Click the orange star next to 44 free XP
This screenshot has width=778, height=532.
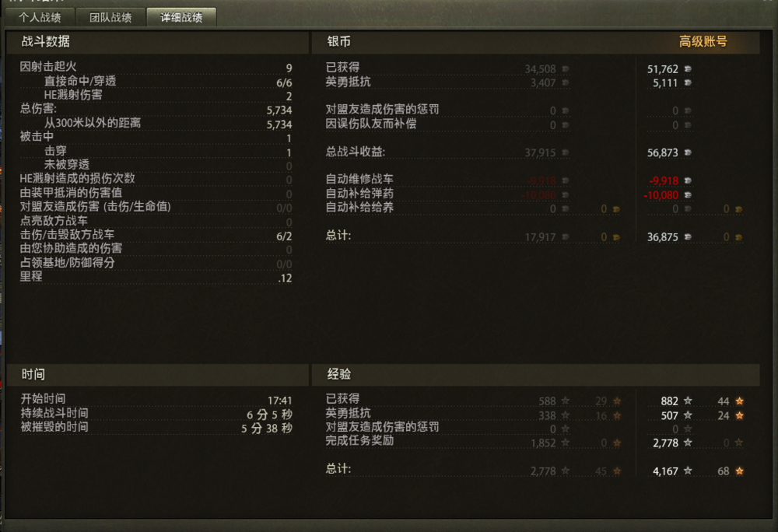pyautogui.click(x=739, y=401)
